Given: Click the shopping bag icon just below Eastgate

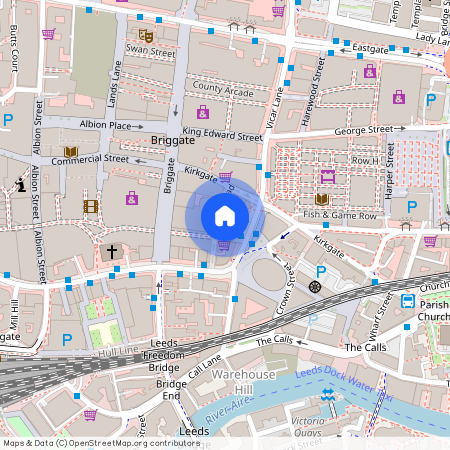Looking at the screenshot, I should coord(370,71).
